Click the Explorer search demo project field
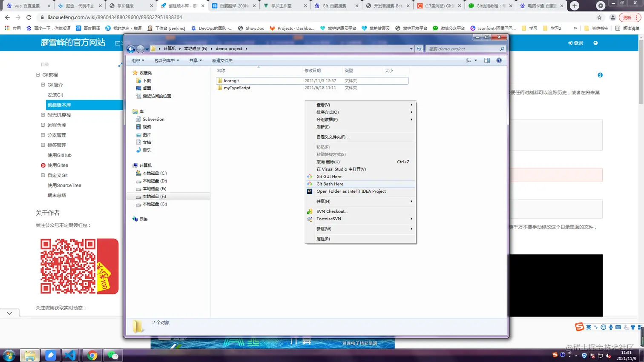 466,49
